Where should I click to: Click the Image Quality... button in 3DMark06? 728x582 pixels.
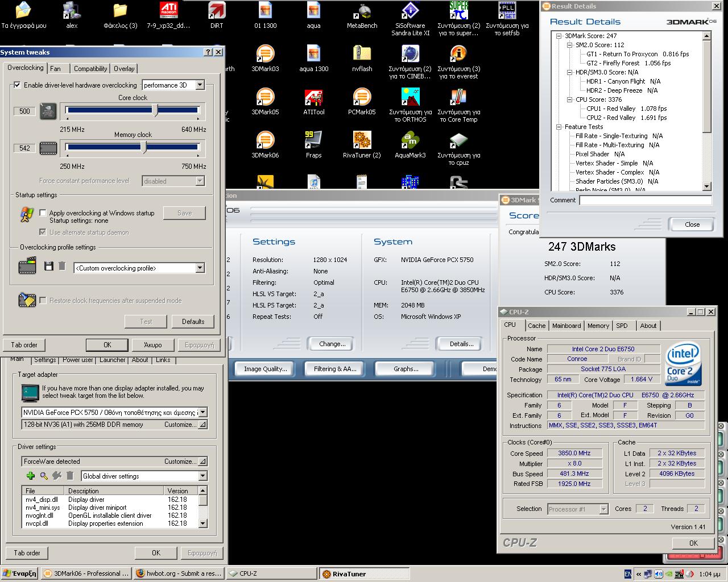pyautogui.click(x=265, y=369)
